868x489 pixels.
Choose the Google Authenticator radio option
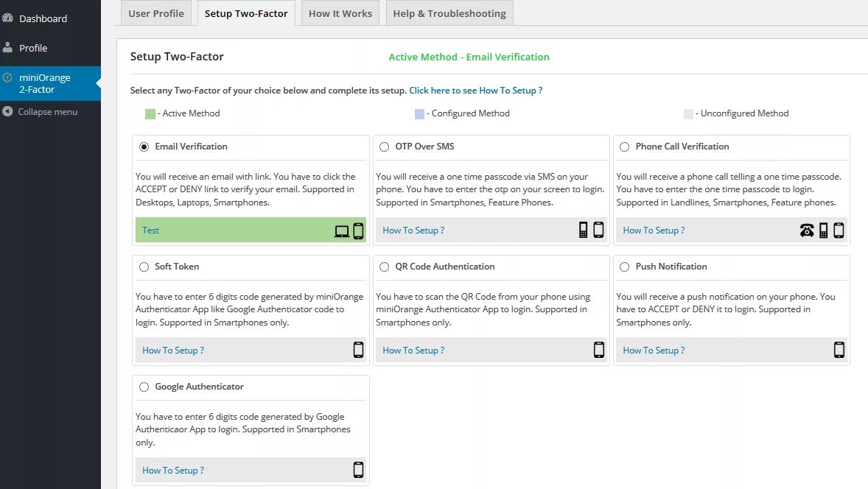(x=144, y=387)
